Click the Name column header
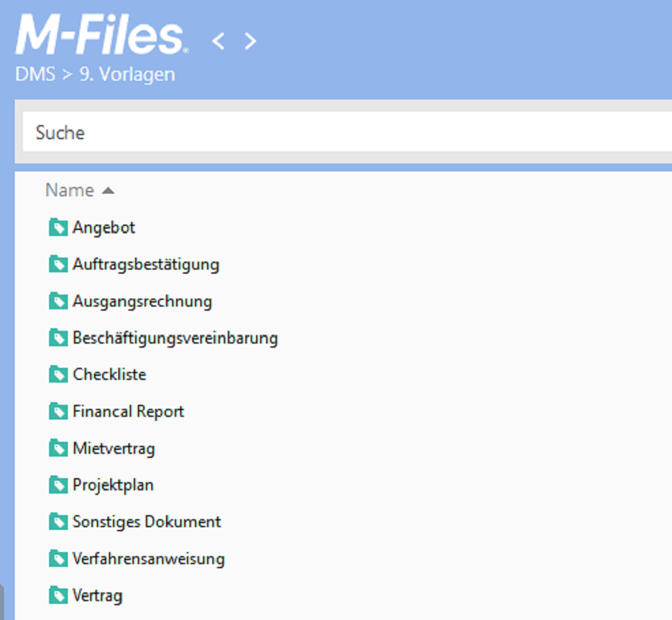 point(69,190)
